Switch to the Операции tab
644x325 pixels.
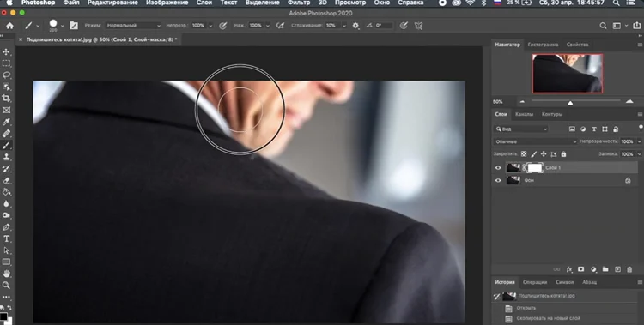coord(535,282)
